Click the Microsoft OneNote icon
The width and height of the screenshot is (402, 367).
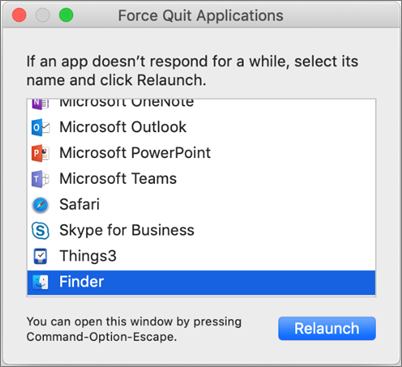tap(40, 104)
